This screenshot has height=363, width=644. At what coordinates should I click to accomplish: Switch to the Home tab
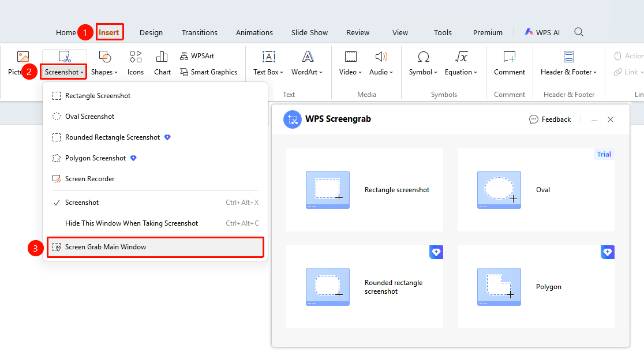[66, 32]
